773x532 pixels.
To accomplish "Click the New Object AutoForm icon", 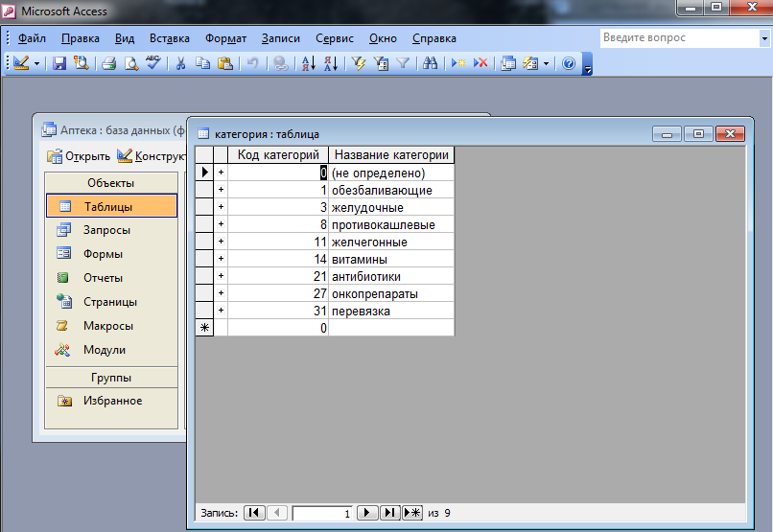I will (x=530, y=63).
